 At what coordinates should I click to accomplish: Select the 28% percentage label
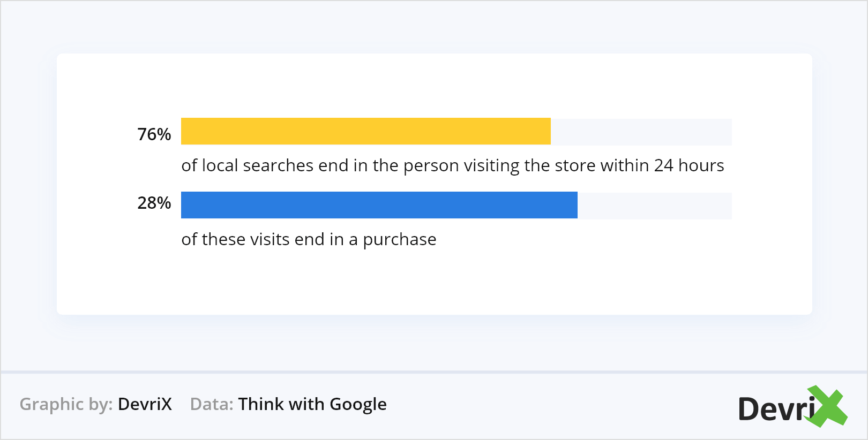(154, 203)
